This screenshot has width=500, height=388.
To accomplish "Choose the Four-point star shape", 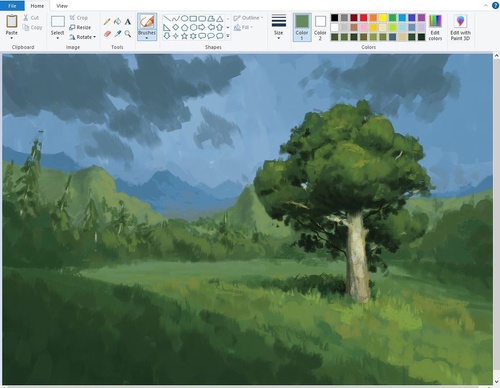I will click(x=176, y=36).
